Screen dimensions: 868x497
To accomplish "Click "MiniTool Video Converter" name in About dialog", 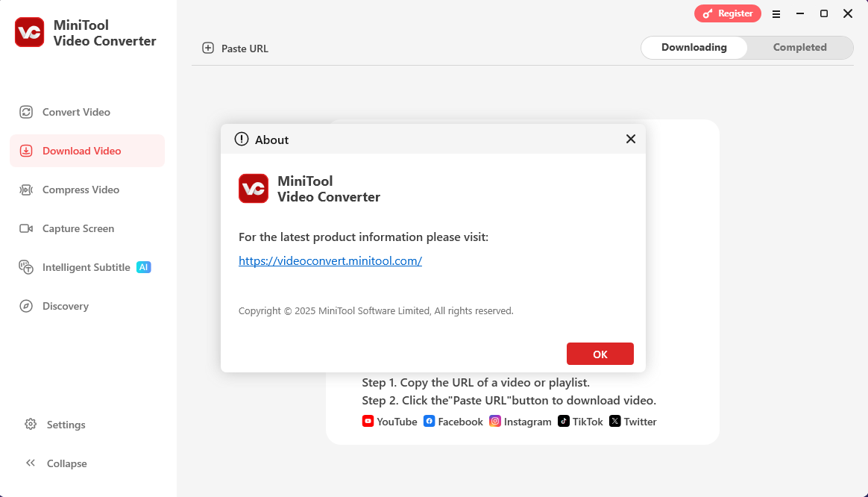I will [x=329, y=189].
